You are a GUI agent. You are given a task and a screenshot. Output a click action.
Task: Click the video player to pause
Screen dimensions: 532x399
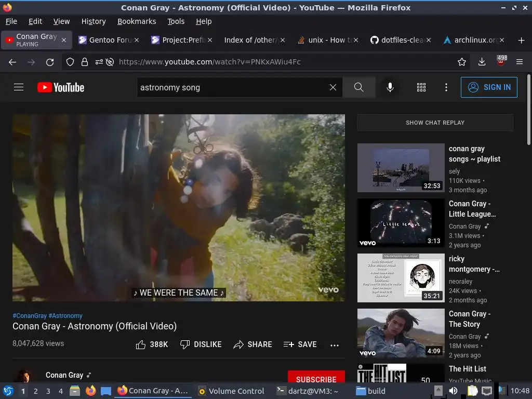(x=179, y=208)
